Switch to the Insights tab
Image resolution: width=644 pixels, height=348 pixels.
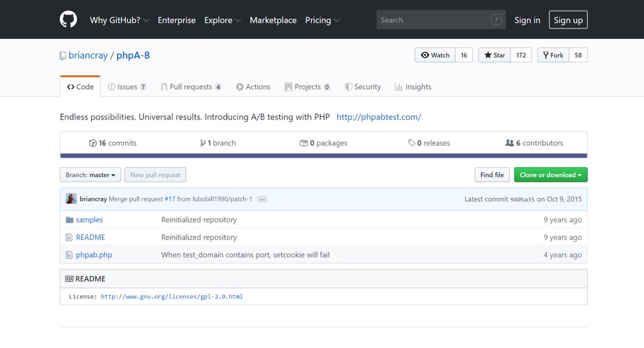[x=413, y=87]
